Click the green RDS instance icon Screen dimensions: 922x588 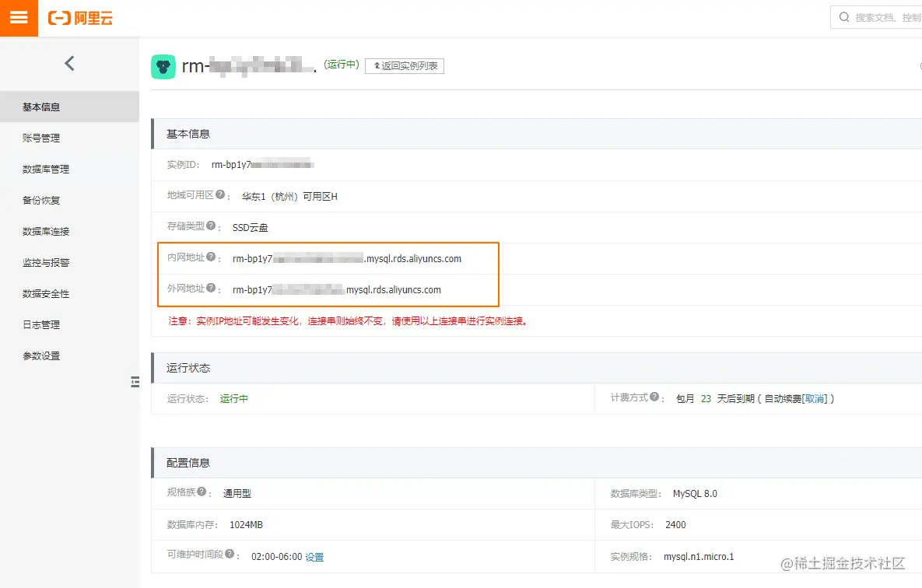pyautogui.click(x=163, y=66)
